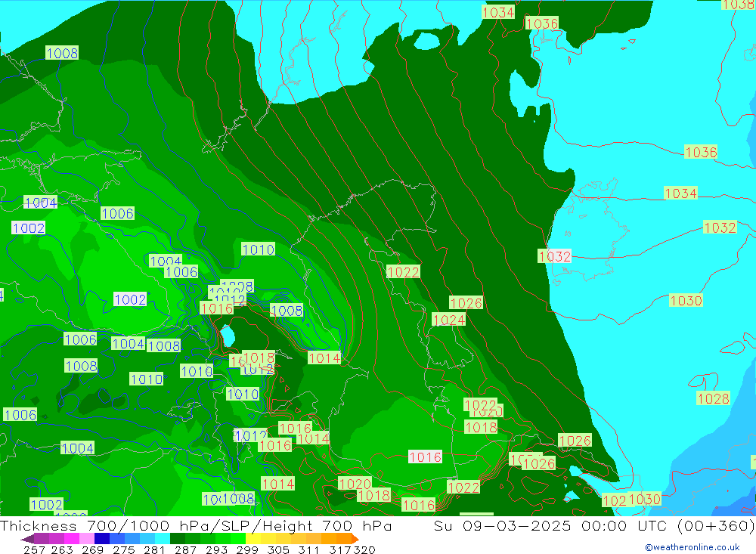Select the cyan legend swatch above 281
Screen dimensions: 756x554
click(163, 539)
